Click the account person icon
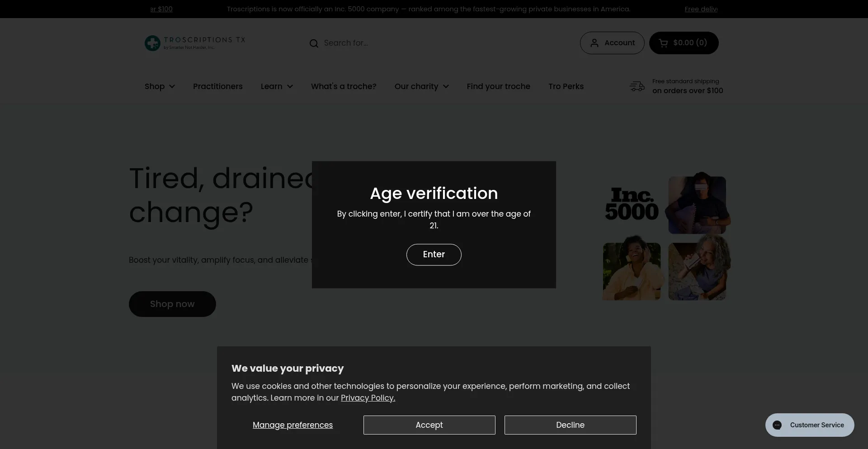Viewport: 868px width, 449px height. 594,43
